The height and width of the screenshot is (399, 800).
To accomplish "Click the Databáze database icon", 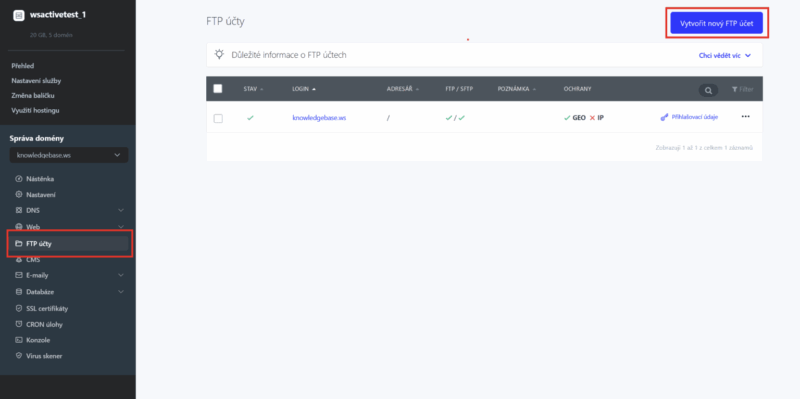I will click(19, 292).
